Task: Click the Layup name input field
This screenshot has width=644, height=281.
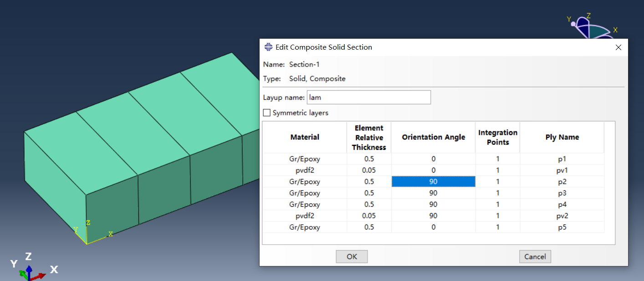Action: [x=368, y=97]
